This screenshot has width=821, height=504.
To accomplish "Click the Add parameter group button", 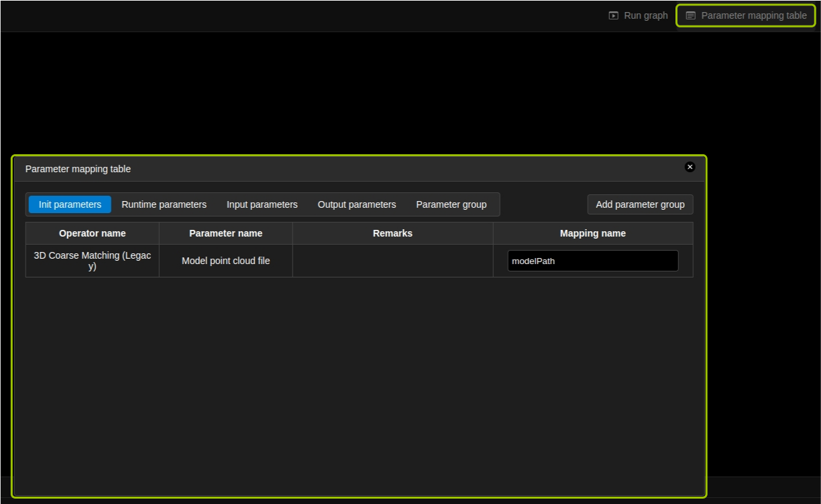I will click(x=640, y=204).
